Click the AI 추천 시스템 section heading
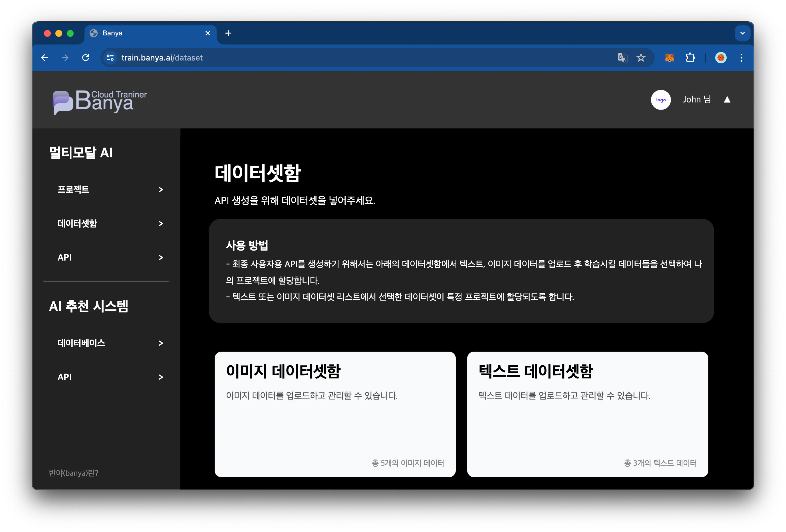 [88, 306]
